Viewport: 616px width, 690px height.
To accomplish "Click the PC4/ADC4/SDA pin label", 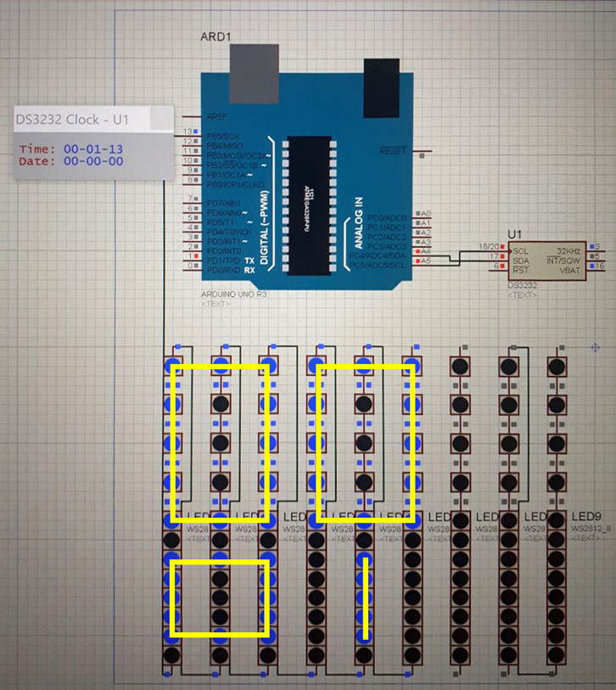I will pyautogui.click(x=377, y=256).
